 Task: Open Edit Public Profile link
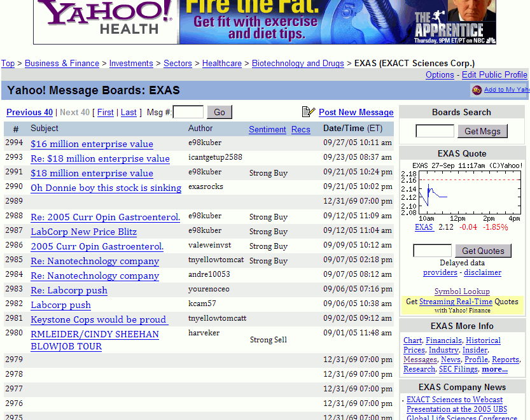[x=494, y=74]
